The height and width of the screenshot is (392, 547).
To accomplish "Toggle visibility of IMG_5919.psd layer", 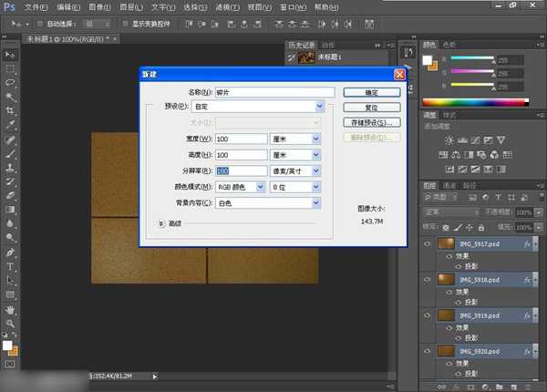I will pyautogui.click(x=428, y=315).
